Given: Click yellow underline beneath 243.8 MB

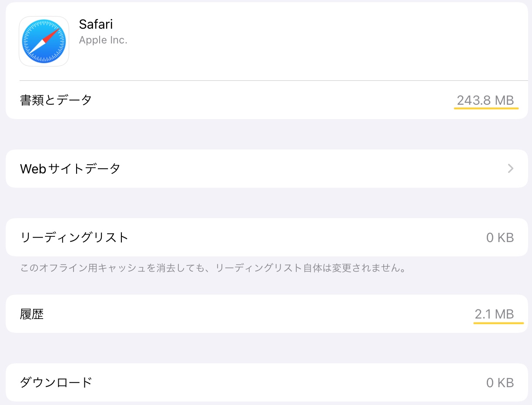Looking at the screenshot, I should click(486, 108).
